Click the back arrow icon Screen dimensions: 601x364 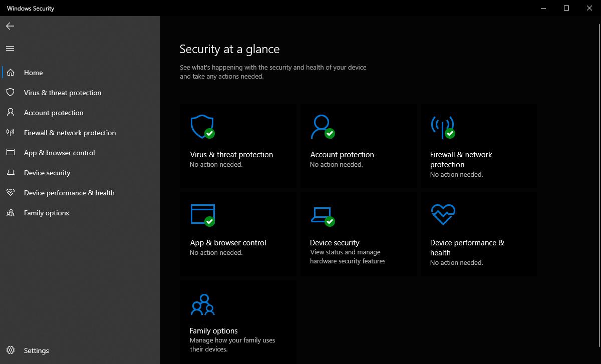pyautogui.click(x=10, y=26)
